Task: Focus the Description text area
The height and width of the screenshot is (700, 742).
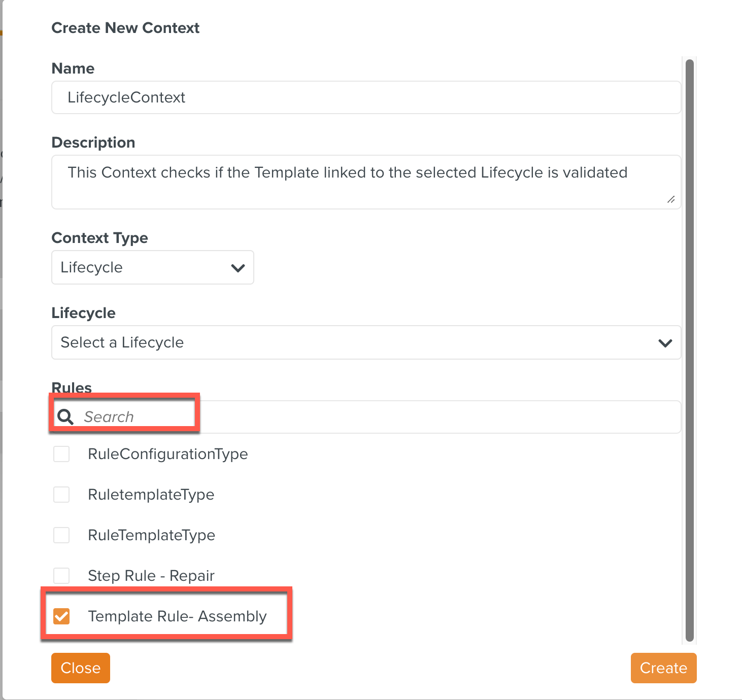Action: point(365,182)
